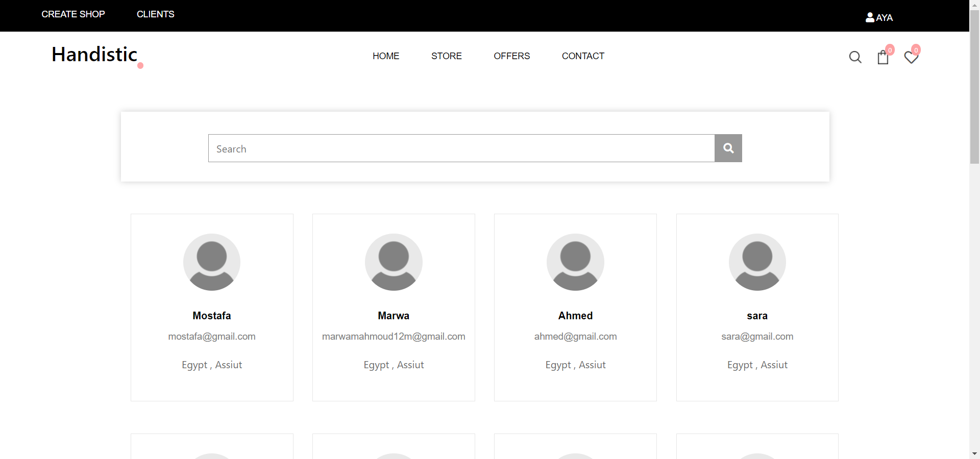
Task: Click the email marwamahmoud12m@gmail.com
Action: point(394,337)
